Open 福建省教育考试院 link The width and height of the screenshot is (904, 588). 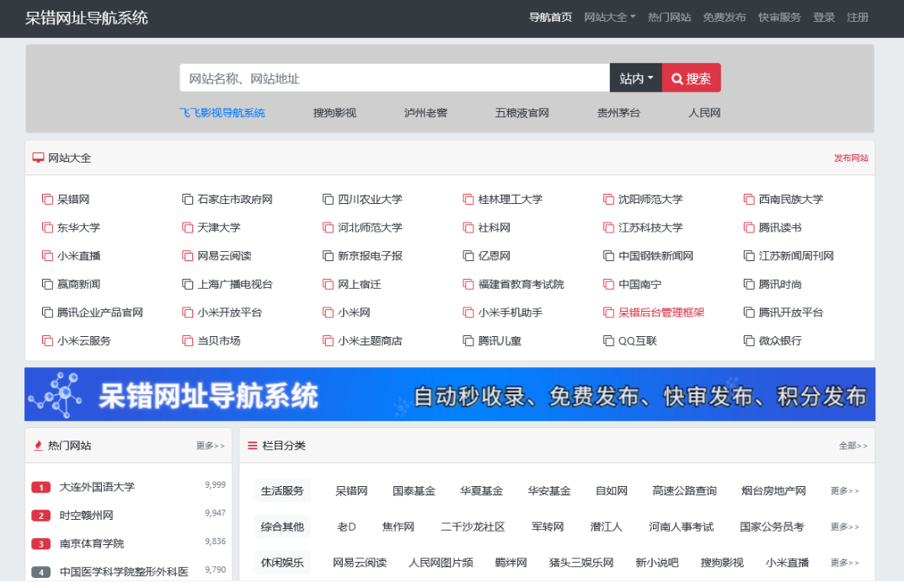click(522, 284)
